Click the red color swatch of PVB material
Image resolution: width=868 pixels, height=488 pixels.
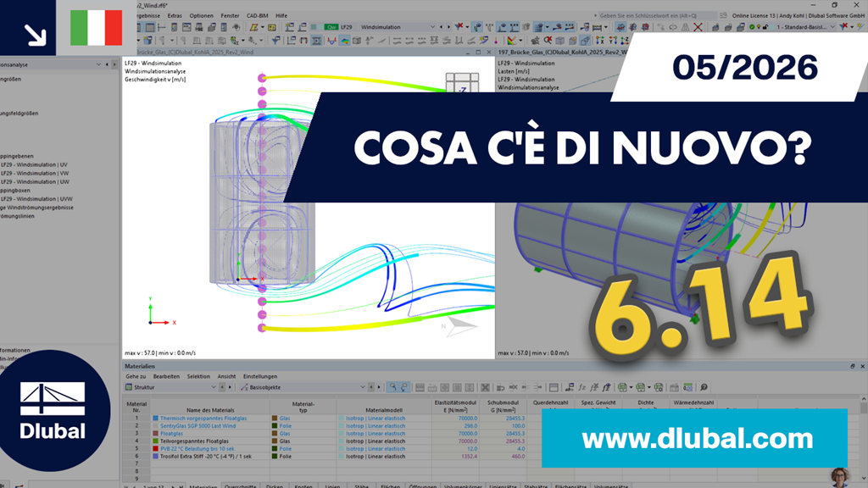click(156, 449)
